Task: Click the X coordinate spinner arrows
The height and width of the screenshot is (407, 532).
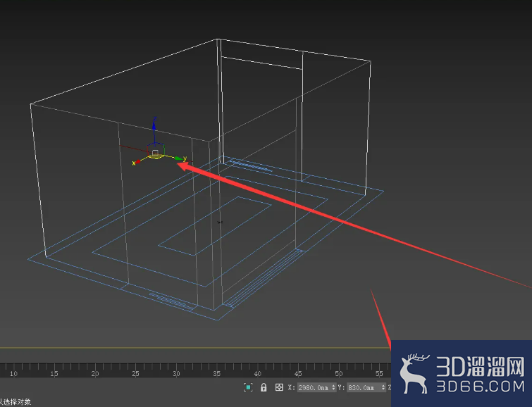Action: (x=333, y=387)
